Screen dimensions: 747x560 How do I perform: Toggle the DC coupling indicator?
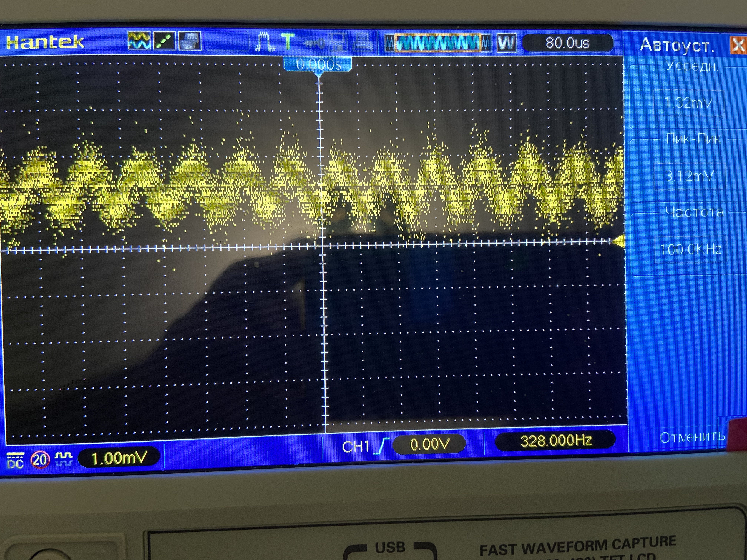15,460
